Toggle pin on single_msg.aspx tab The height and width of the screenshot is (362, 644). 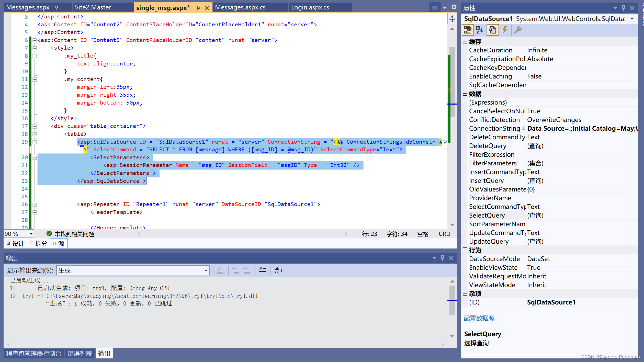tap(198, 8)
